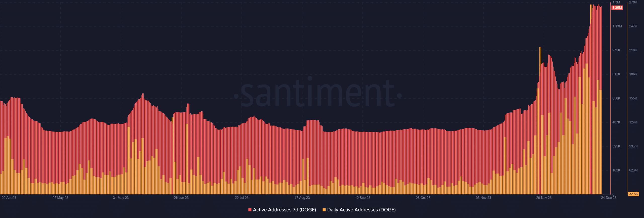Screen dimensions: 644x218
Task: Click the 93.7K axis label
Action: [x=633, y=146]
